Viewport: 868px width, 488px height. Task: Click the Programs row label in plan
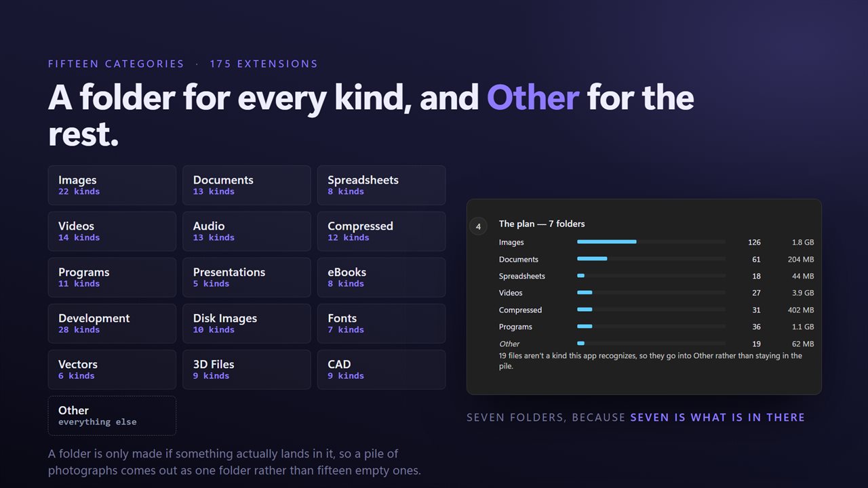click(x=515, y=327)
